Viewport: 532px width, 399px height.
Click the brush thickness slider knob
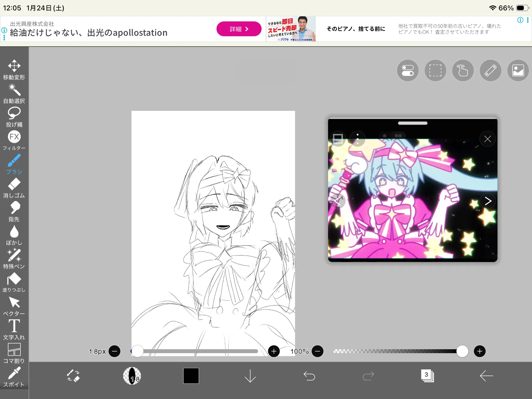(x=137, y=351)
